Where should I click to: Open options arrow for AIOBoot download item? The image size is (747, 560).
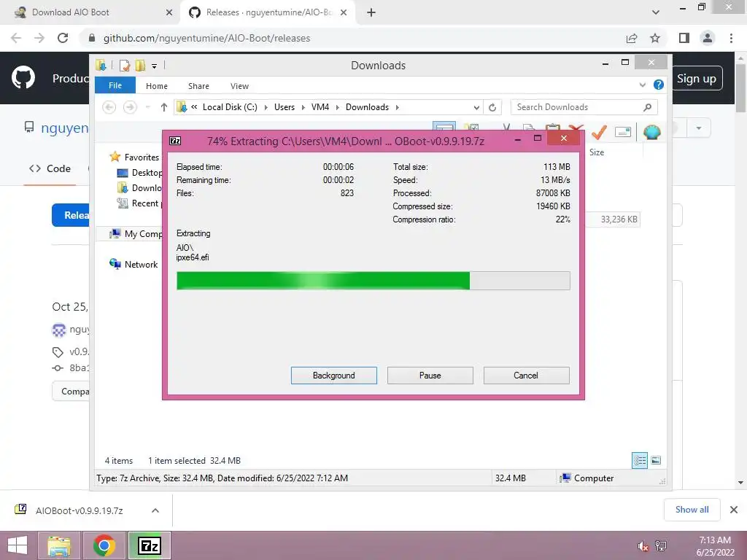[x=155, y=510]
